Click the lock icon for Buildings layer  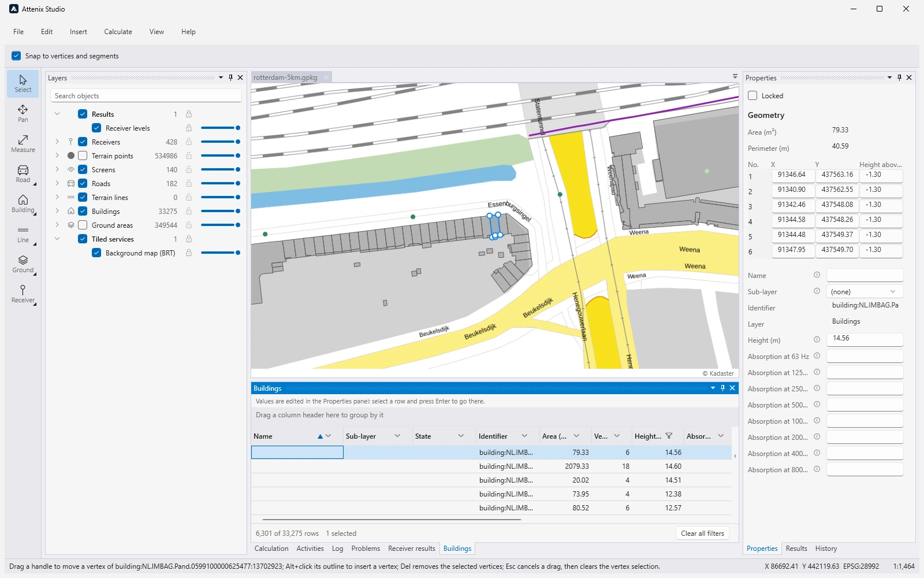(x=189, y=211)
